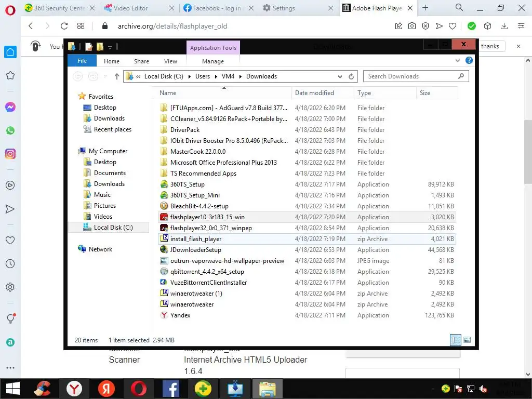The width and height of the screenshot is (532, 399).
Task: Add page to bookmarks heart icon
Action: (x=453, y=26)
